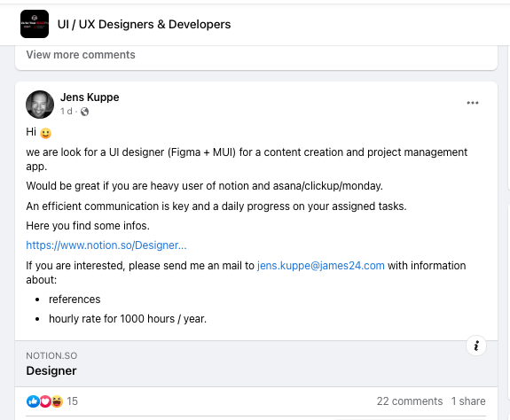510x420 pixels.
Task: Open the notion.so Designer hyperlink
Action: (x=106, y=245)
